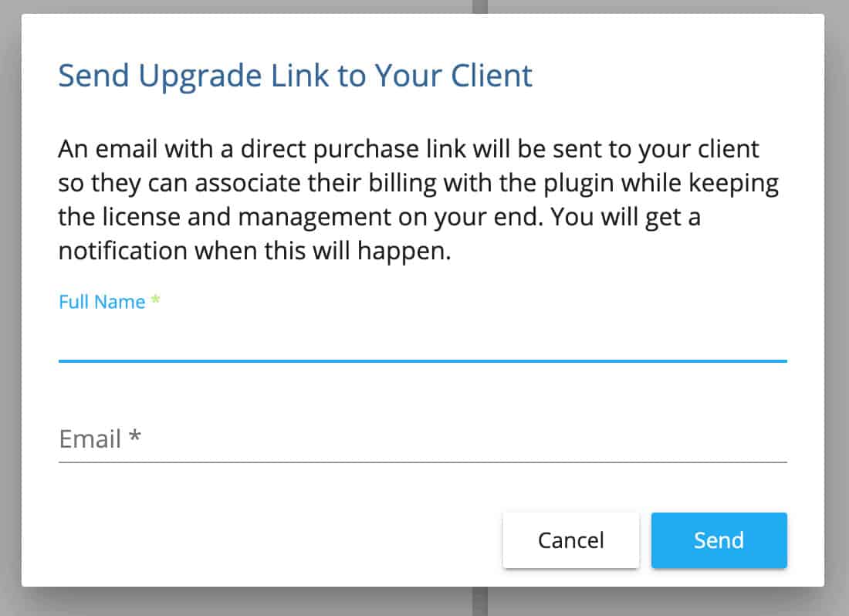This screenshot has width=849, height=616.
Task: Select the "Email *" placeholder label
Action: pos(100,440)
